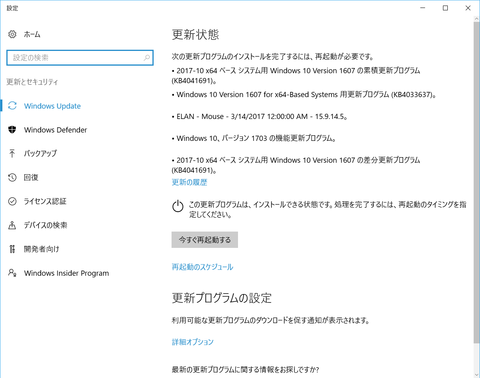Click the backup upload arrow icon
The height and width of the screenshot is (378, 480).
(12, 153)
